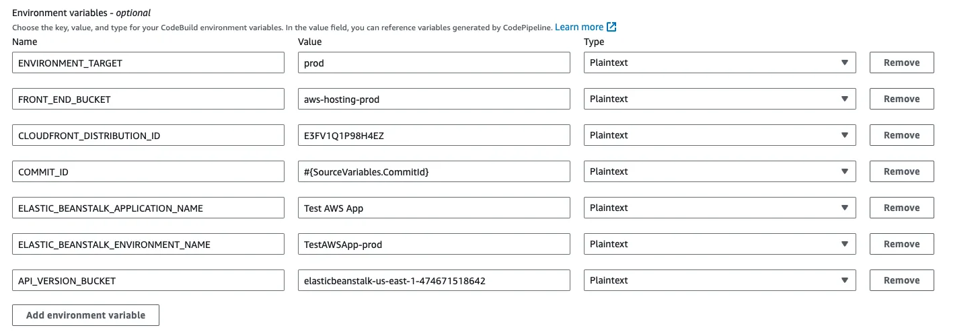Open Type dropdown for CLOUDFRONT_DISTRIBUTION_ID row
980x336 pixels.
pos(719,135)
